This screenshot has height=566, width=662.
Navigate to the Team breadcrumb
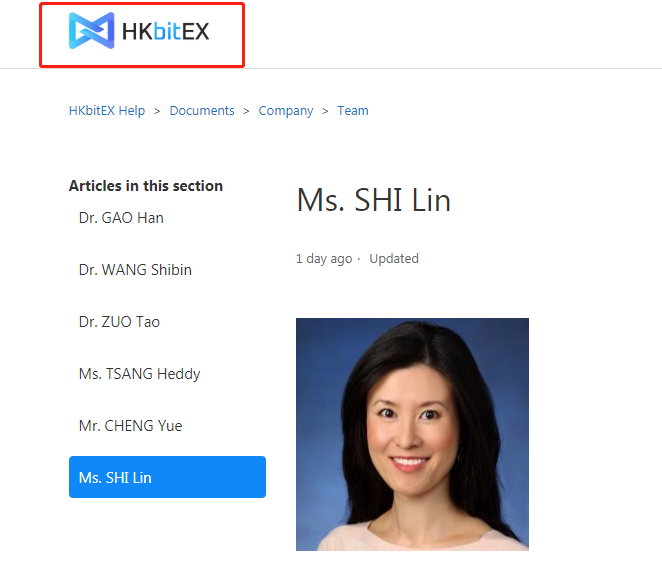click(x=353, y=111)
